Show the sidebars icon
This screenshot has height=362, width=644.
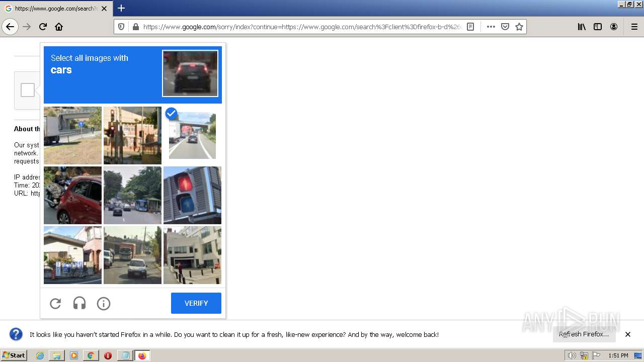pyautogui.click(x=598, y=27)
